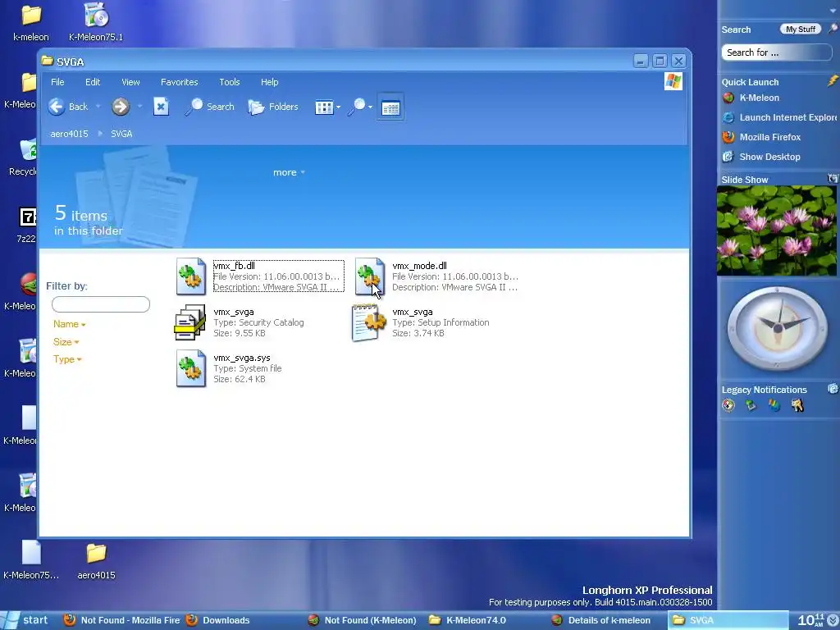Viewport: 840px width, 630px height.
Task: Go Back in the SVGA folder window
Action: point(67,107)
